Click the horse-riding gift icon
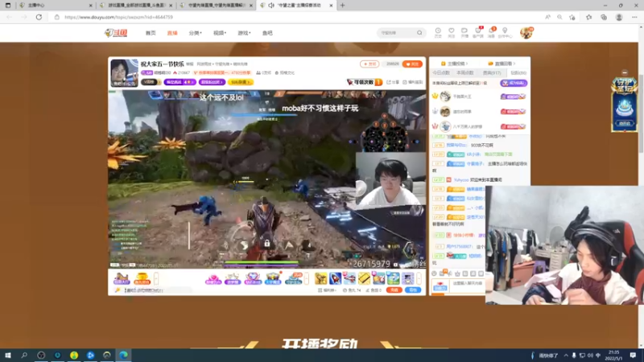Image resolution: width=644 pixels, height=362 pixels. (122, 278)
